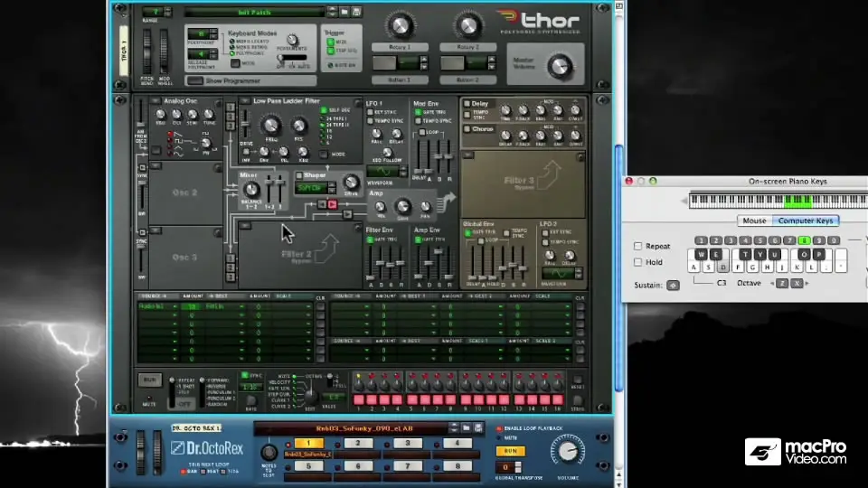868x488 pixels.
Task: Click the step sequencer Edit knob
Action: (x=310, y=396)
